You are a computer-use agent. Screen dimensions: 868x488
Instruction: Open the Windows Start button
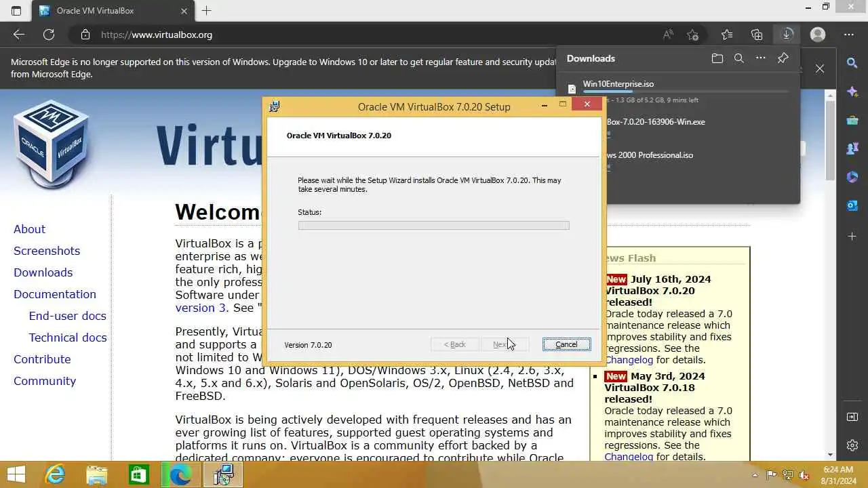click(x=16, y=474)
